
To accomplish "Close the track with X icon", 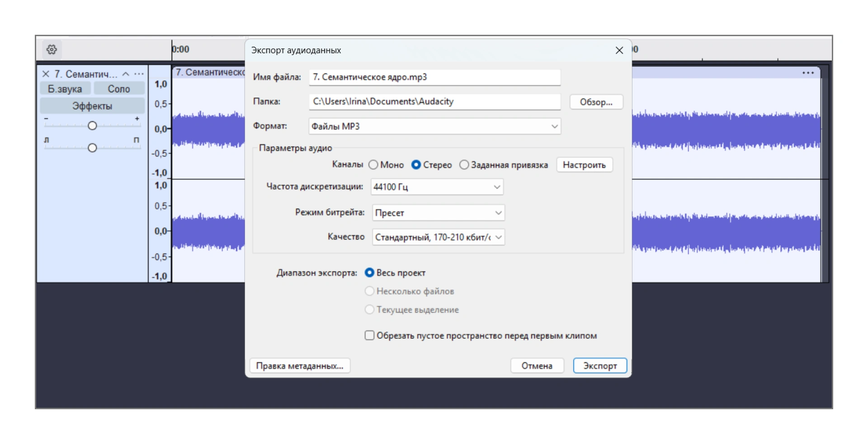I will tap(46, 74).
